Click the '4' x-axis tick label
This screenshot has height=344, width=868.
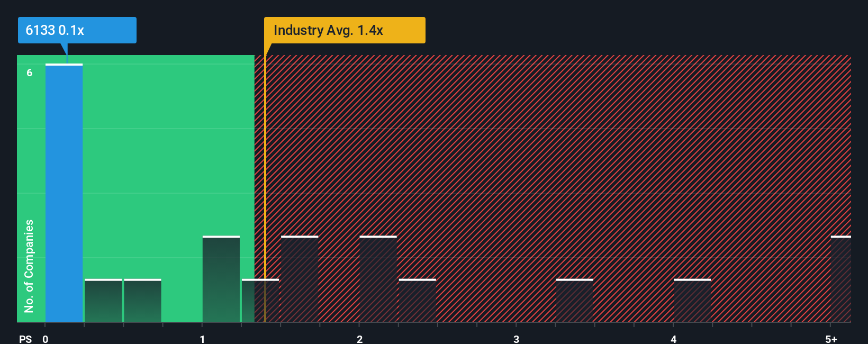point(673,339)
